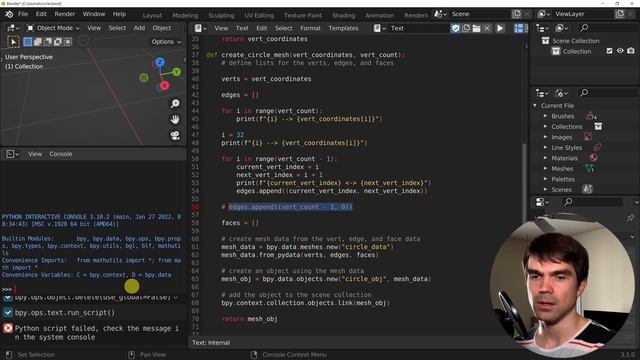This screenshot has width=640, height=360.
Task: Open the Render menu
Action: 65,14
